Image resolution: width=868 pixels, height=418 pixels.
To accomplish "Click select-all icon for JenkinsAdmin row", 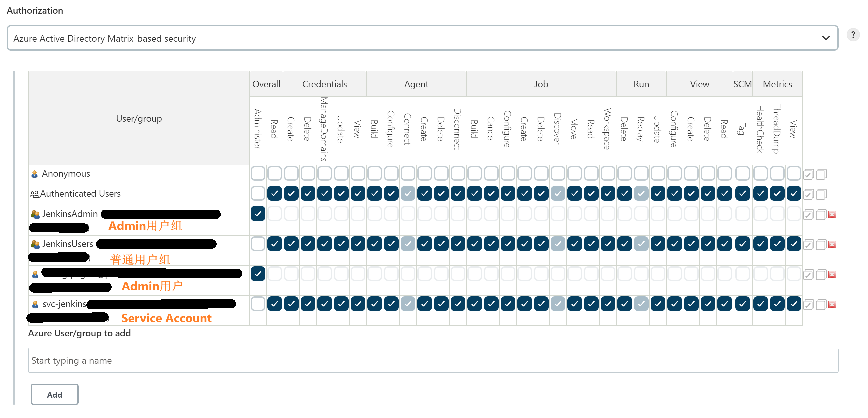I will click(808, 214).
